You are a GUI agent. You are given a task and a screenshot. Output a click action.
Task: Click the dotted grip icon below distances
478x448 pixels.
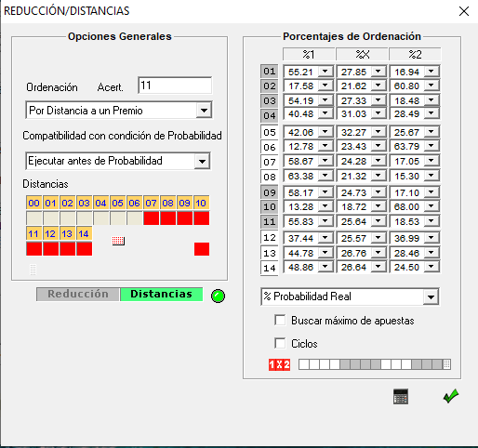(x=33, y=270)
